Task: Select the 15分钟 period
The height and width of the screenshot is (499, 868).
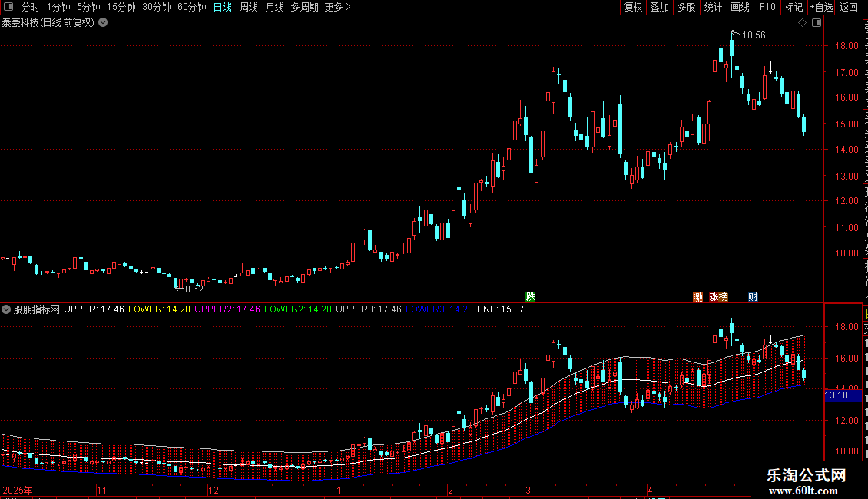Action: point(121,7)
